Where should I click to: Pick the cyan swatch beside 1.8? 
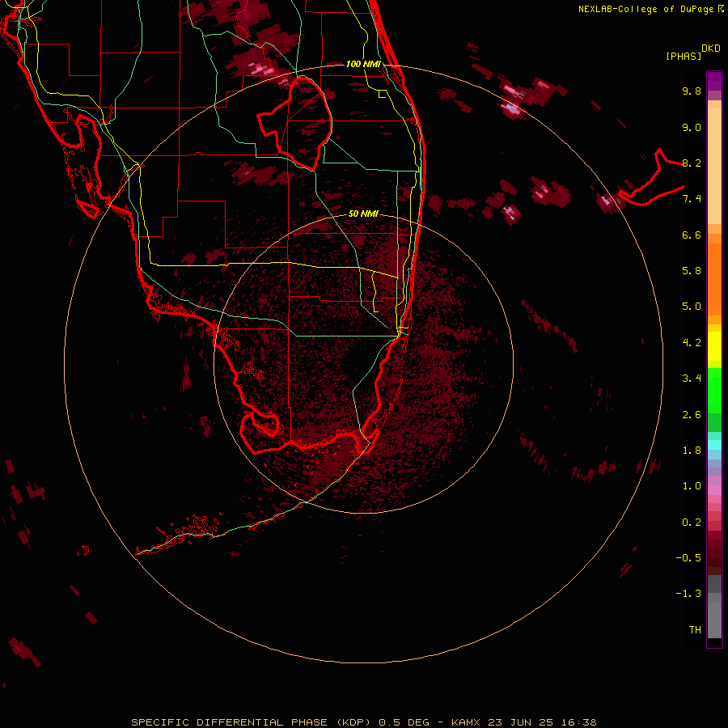coord(714,445)
